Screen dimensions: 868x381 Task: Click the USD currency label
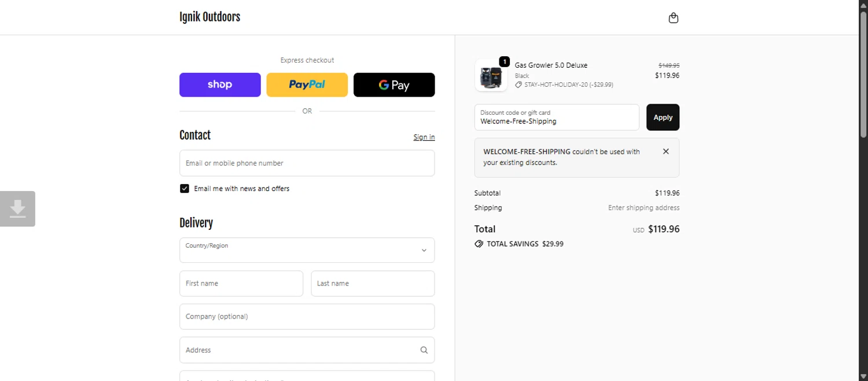[x=638, y=230]
